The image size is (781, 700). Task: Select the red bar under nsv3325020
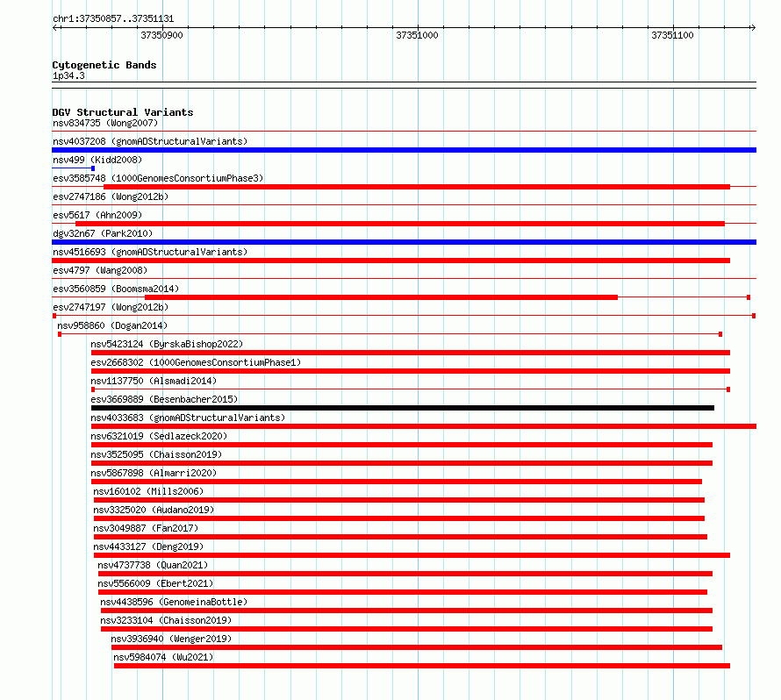click(x=399, y=518)
